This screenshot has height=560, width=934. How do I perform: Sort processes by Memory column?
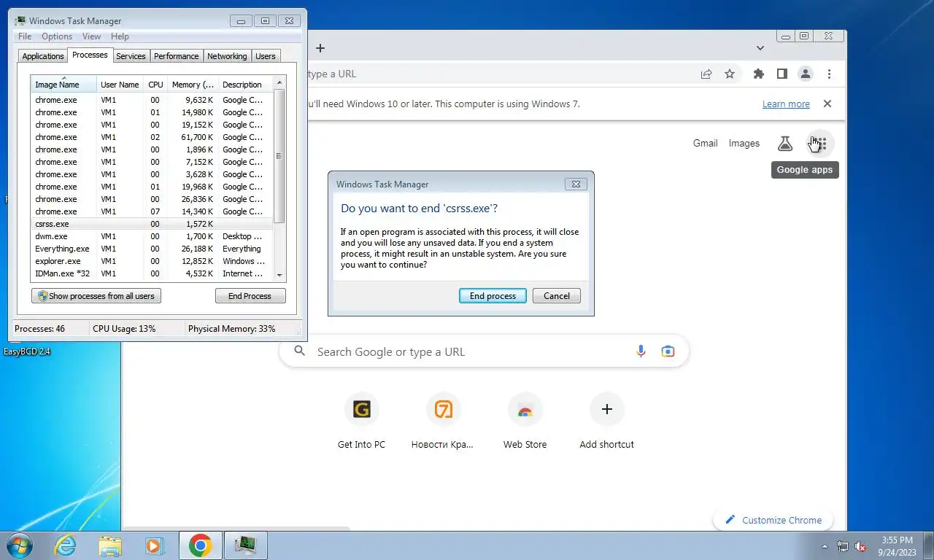193,84
